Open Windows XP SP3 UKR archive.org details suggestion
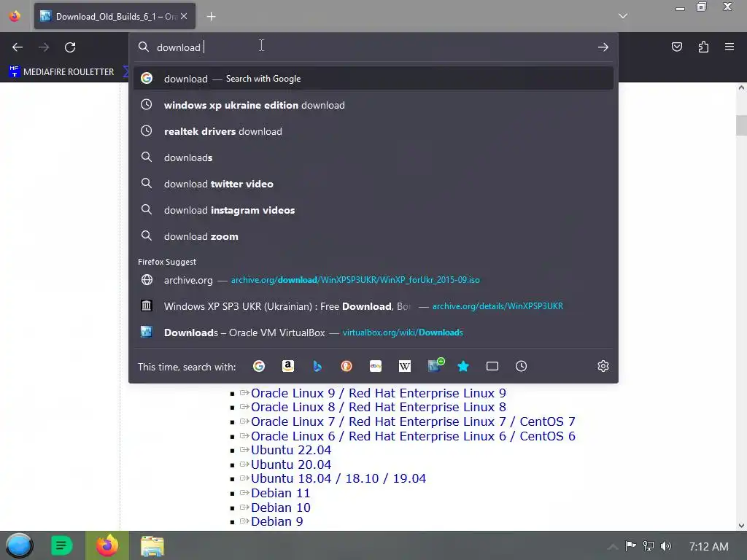This screenshot has height=560, width=747. (373, 306)
